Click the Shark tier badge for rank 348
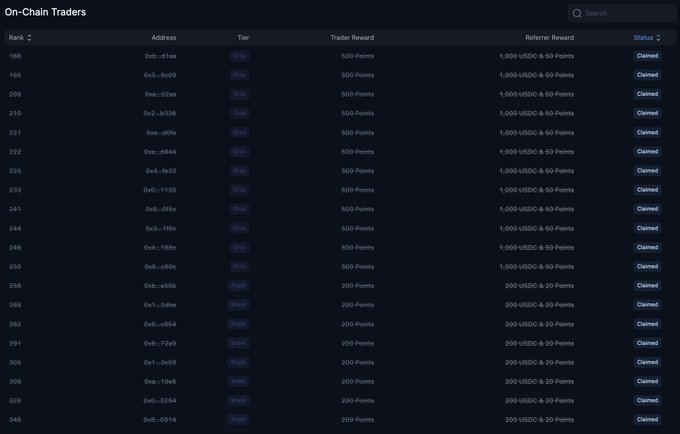The image size is (680, 434). (x=238, y=420)
